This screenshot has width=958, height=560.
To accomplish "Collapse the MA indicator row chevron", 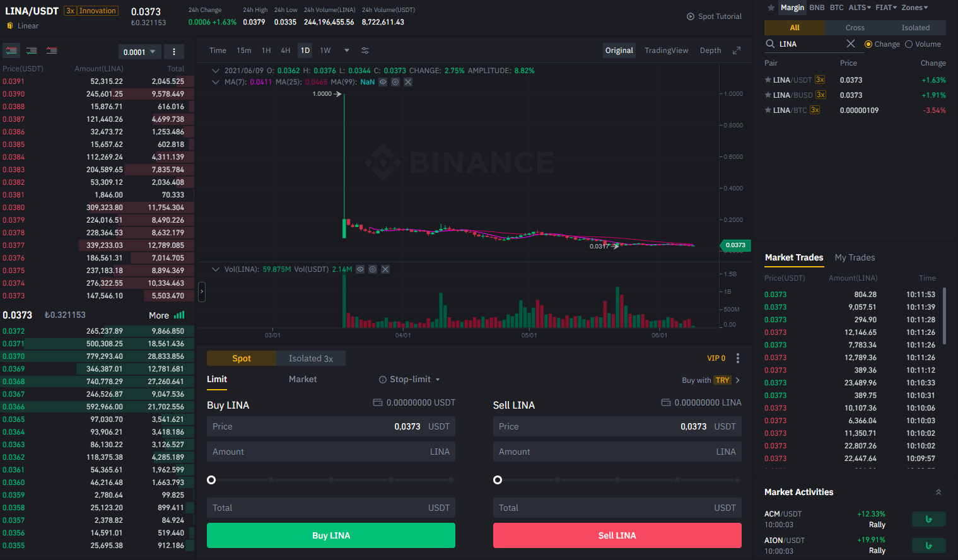I will point(216,82).
